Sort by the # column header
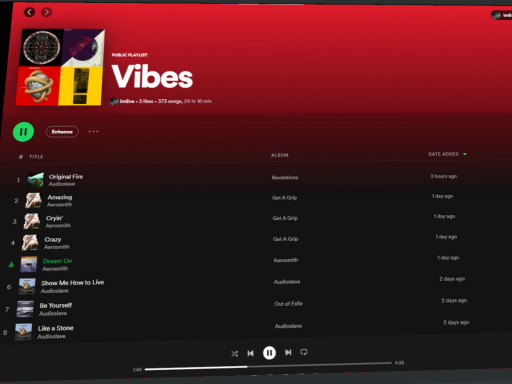The image size is (512, 384). tap(21, 157)
